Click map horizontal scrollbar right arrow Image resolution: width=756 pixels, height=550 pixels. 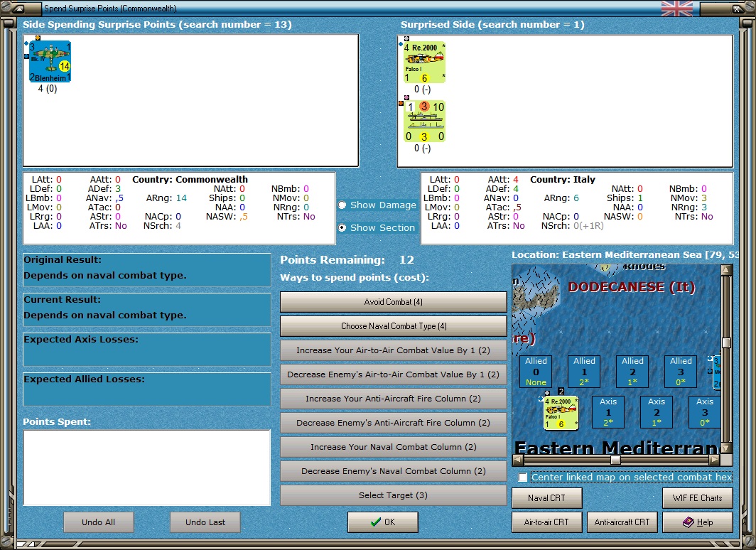(x=715, y=460)
